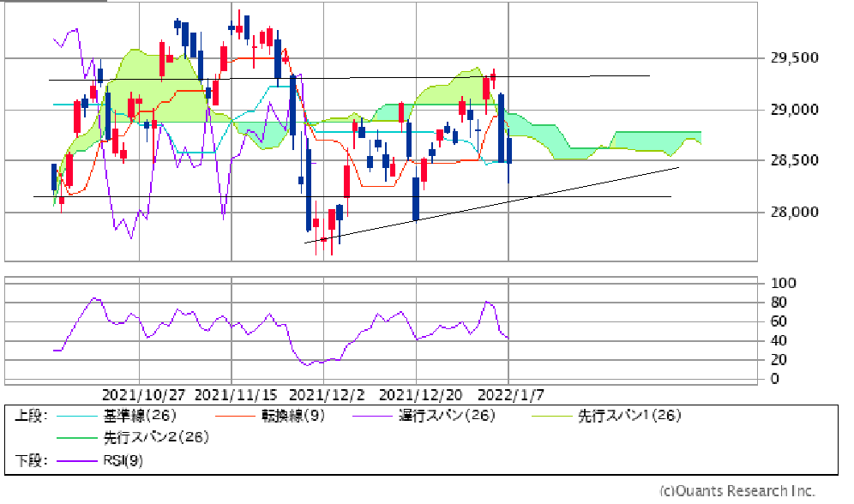The height and width of the screenshot is (504, 854).
Task: Click the 上段: legend heading
Action: (32, 416)
